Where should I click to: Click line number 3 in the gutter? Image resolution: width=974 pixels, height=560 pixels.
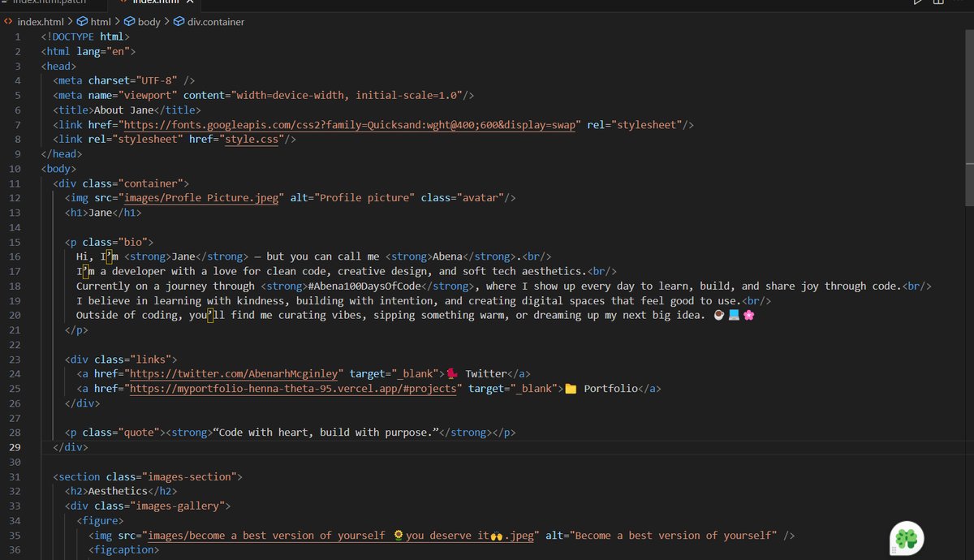click(x=17, y=67)
